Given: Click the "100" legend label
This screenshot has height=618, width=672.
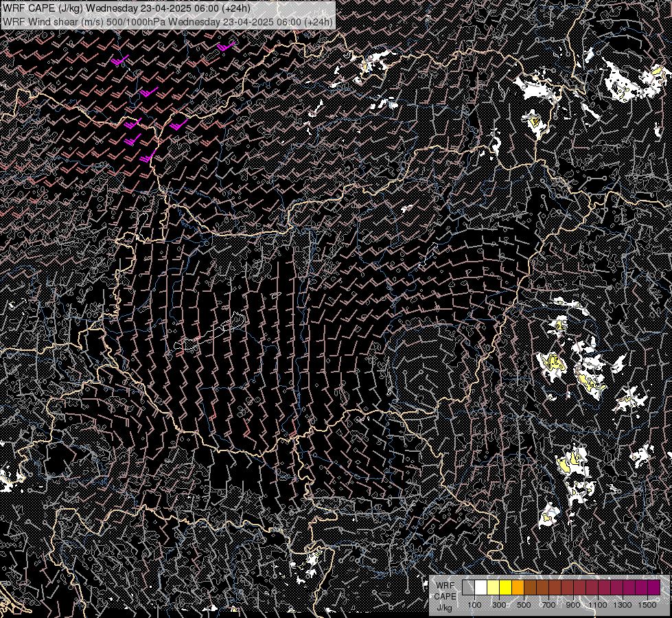Looking at the screenshot, I should (x=474, y=605).
